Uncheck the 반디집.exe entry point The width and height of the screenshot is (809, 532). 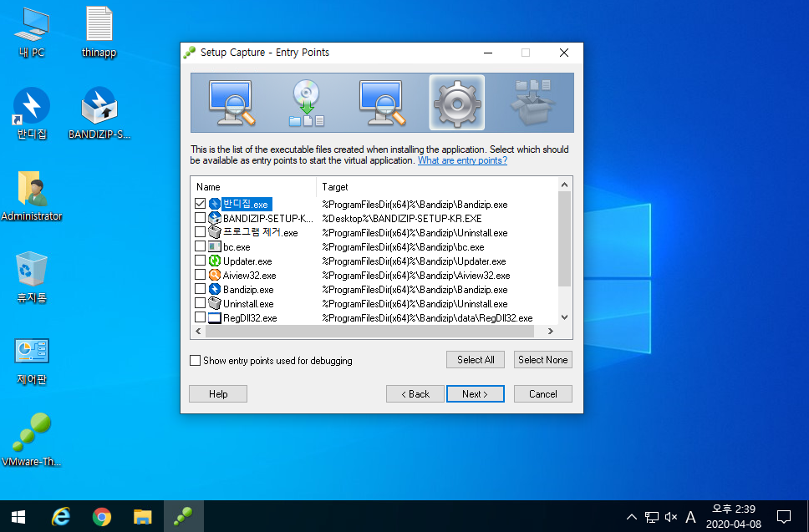(201, 204)
